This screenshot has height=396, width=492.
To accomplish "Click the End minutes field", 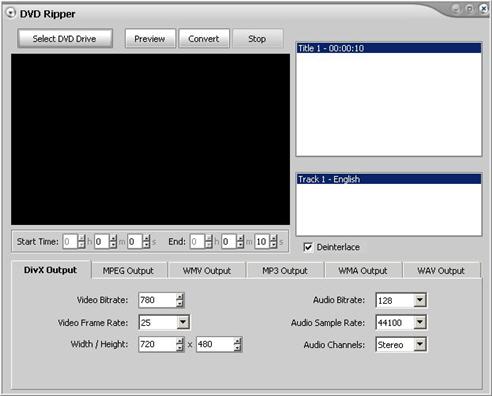I will pos(229,241).
